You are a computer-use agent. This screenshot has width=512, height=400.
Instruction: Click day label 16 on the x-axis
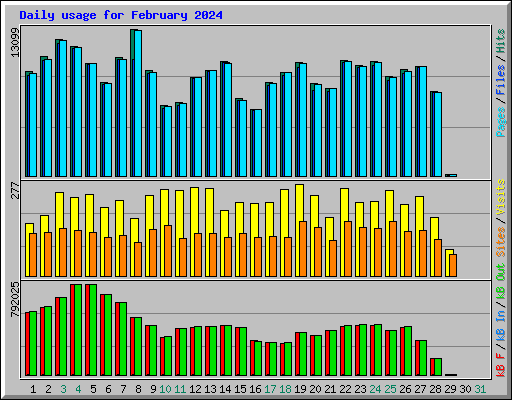255,389
